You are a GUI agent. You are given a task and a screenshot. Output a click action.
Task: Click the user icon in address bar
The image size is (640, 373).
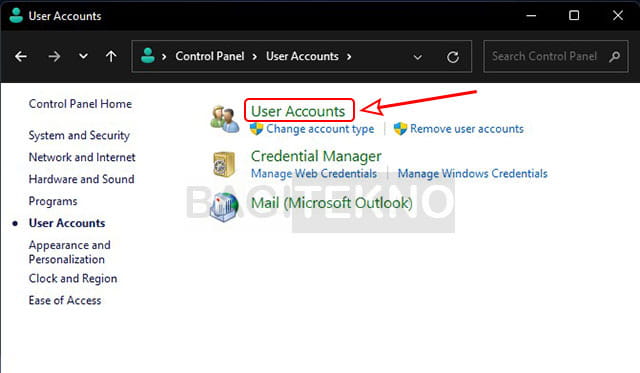pyautogui.click(x=148, y=56)
